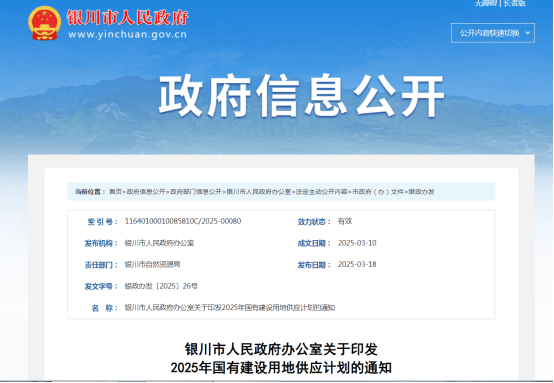Image resolution: width=554 pixels, height=383 pixels.
Task: Click the 银川市自然资源局 department value
Action: tap(152, 264)
